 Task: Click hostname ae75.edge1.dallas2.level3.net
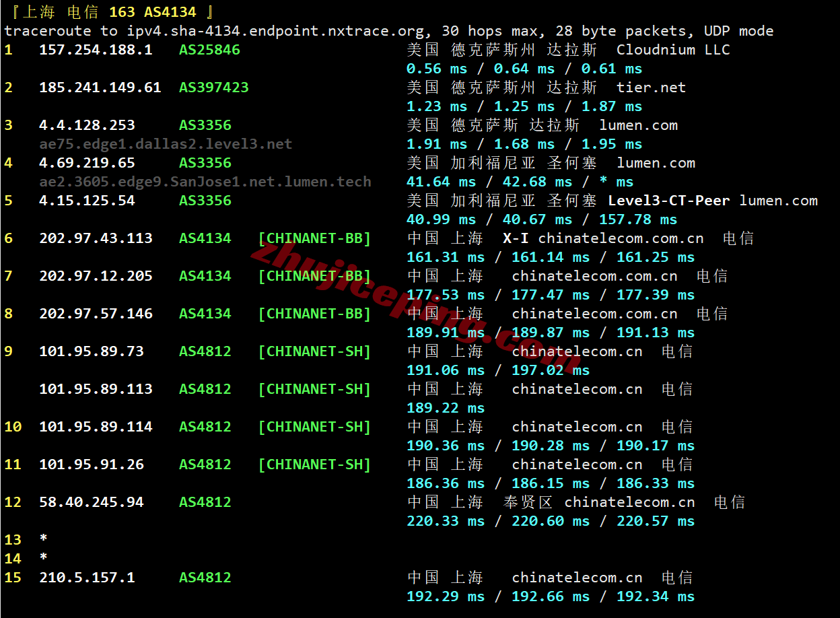(x=166, y=144)
